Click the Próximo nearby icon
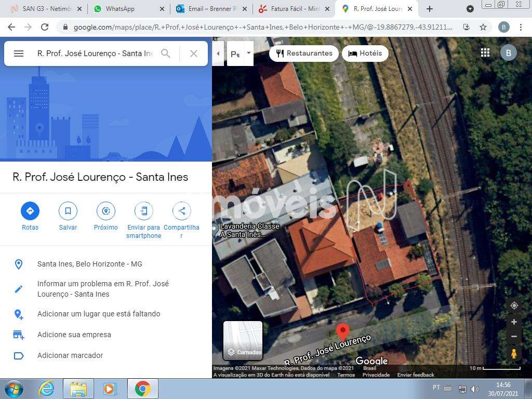532x399 pixels. (106, 211)
